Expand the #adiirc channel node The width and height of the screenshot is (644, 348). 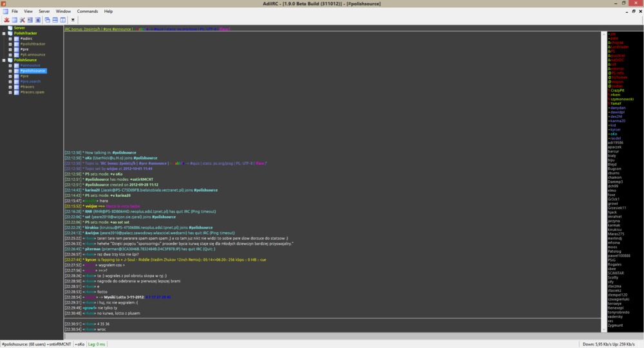(x=10, y=39)
